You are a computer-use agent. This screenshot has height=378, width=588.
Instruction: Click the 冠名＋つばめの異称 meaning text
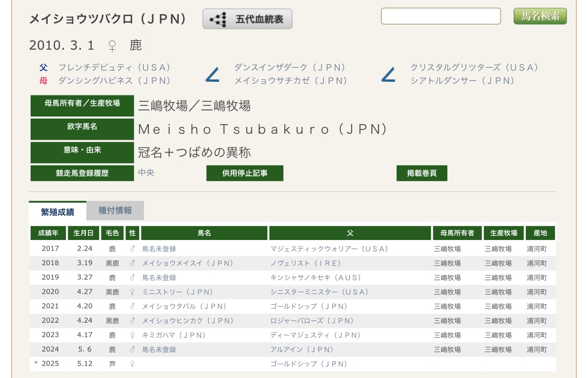[194, 153]
